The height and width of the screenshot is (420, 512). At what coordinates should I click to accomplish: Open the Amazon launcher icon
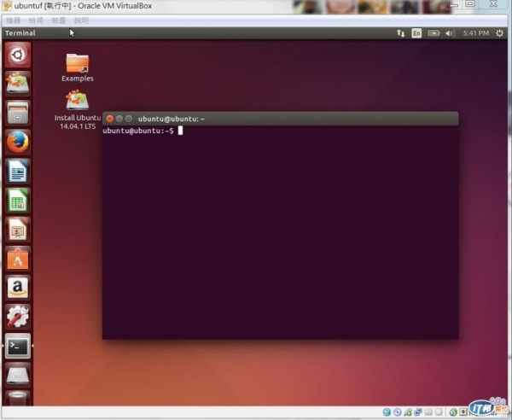[18, 288]
